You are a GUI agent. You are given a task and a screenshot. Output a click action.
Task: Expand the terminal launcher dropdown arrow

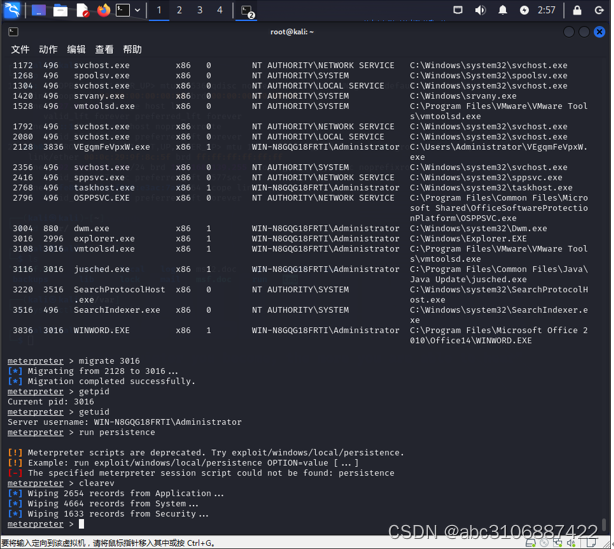click(137, 10)
